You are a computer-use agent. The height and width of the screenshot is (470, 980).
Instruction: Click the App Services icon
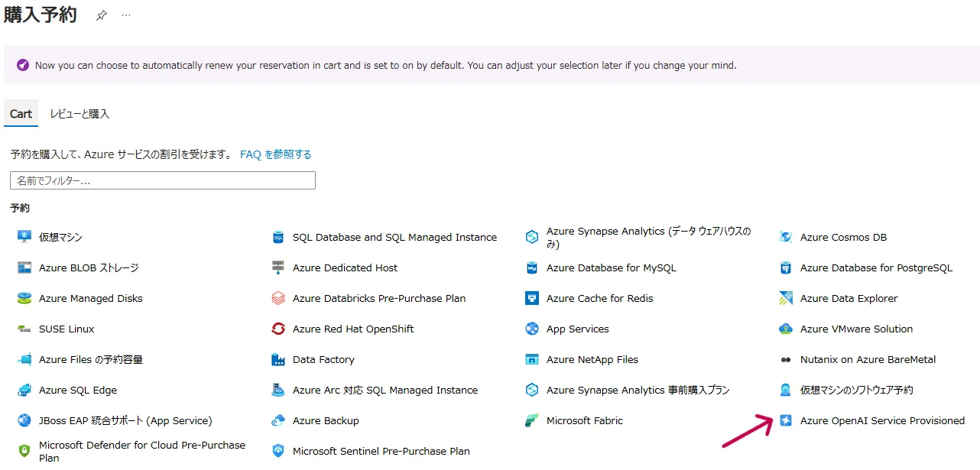tap(532, 329)
